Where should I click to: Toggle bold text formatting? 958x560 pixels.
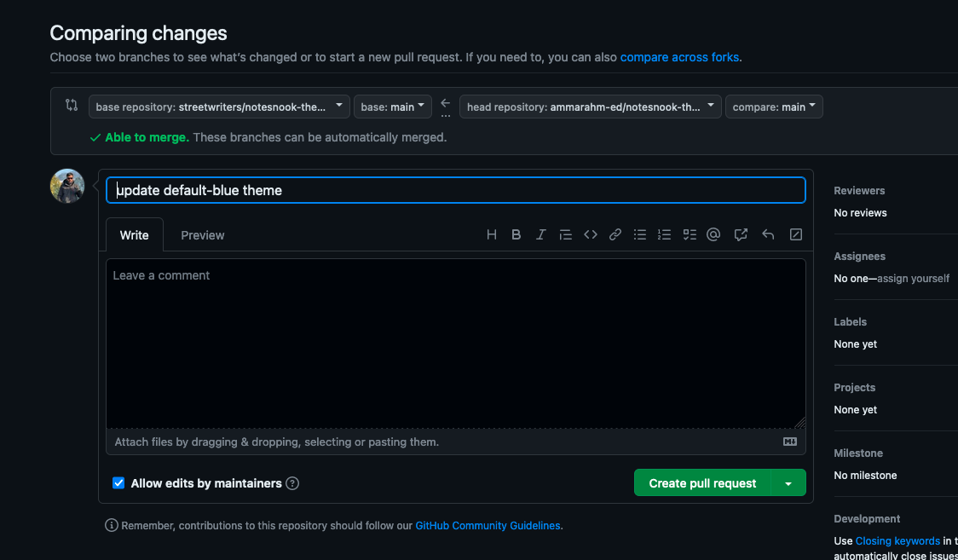tap(516, 235)
